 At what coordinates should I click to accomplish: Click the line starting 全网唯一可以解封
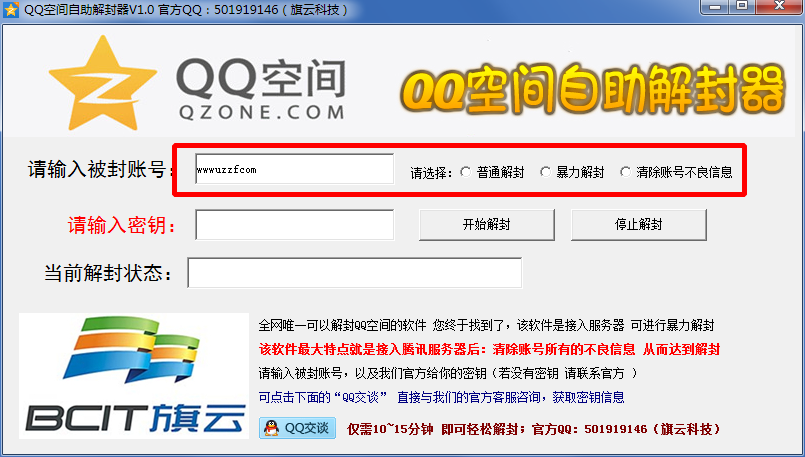(486, 325)
